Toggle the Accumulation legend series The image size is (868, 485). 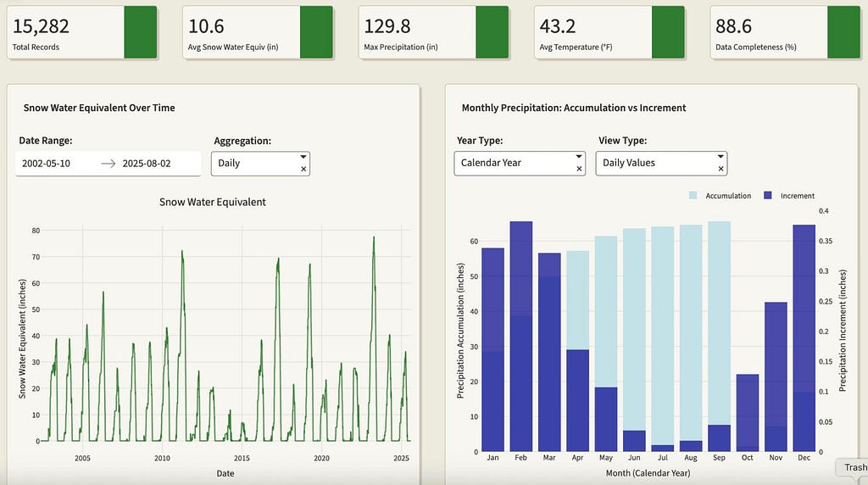(x=721, y=195)
